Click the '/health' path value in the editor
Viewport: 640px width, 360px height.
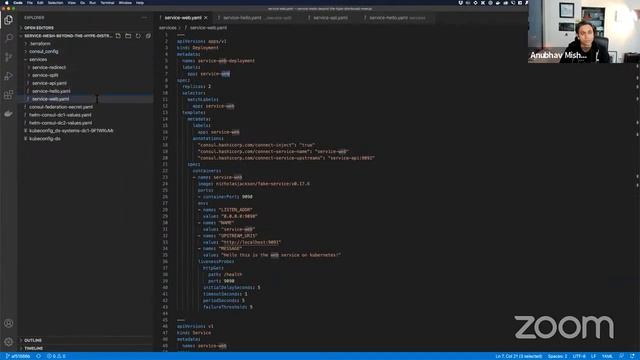(233, 274)
